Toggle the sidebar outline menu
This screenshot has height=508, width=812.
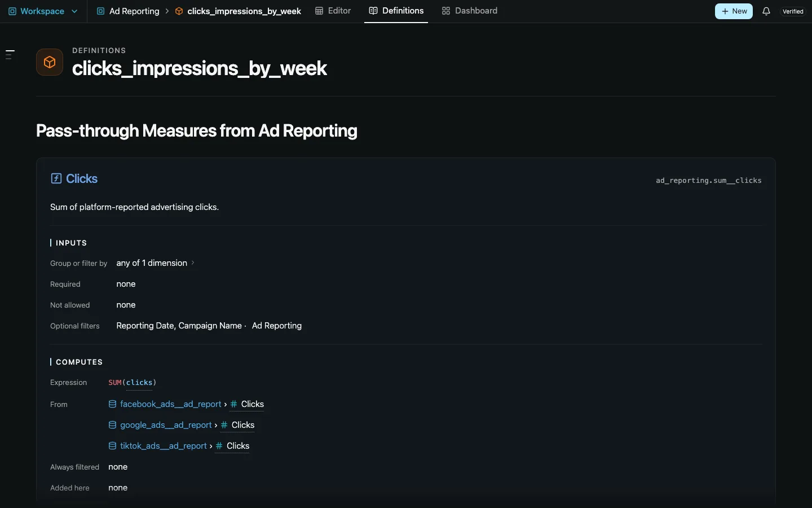tap(10, 55)
